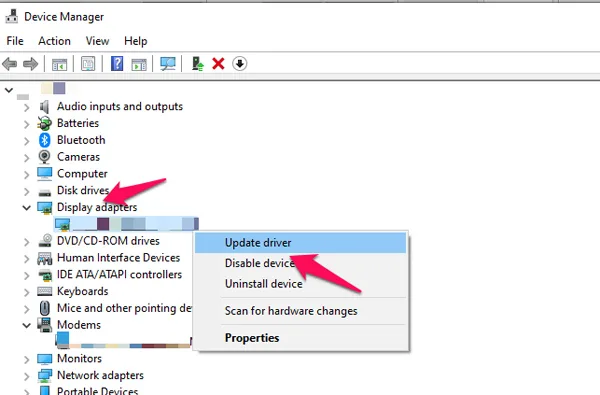Click the Device Manager title bar icon
The width and height of the screenshot is (600, 395).
(12, 16)
